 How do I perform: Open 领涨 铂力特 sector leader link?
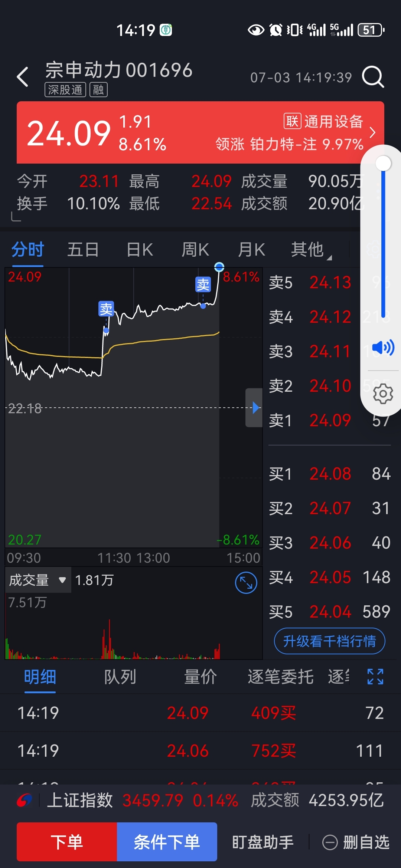(289, 144)
